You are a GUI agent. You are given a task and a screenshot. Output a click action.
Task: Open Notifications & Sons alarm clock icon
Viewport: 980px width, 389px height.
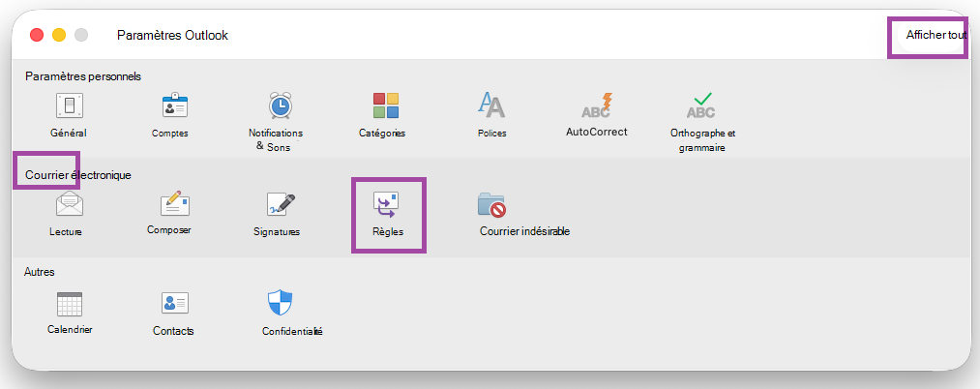(280, 105)
